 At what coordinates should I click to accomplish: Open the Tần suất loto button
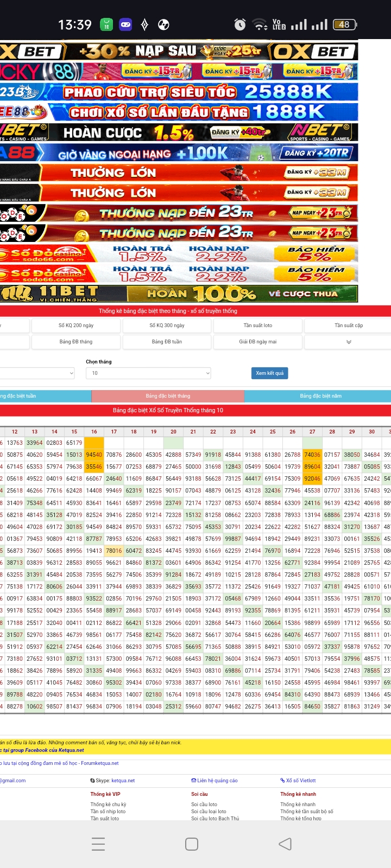coord(258,325)
